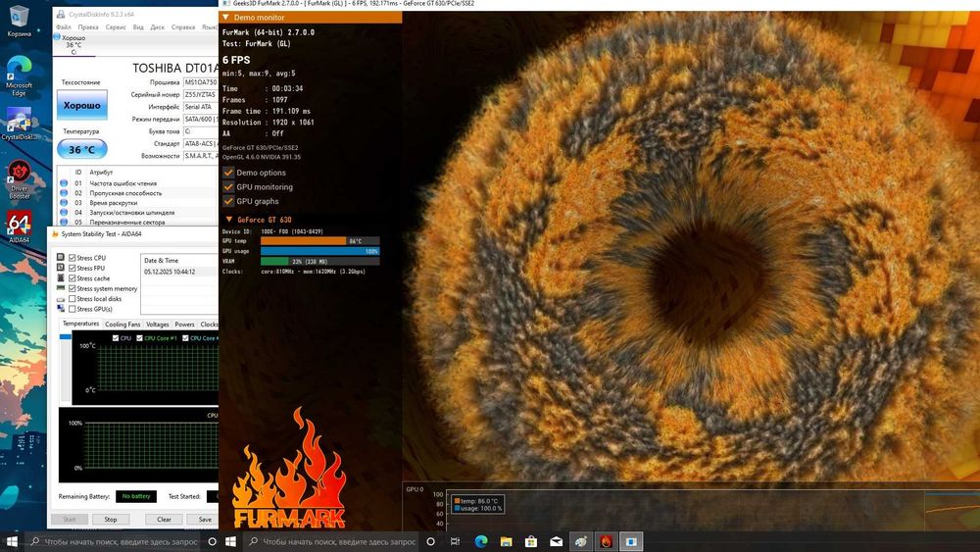
Task: Open the Файл menu in CrystalDiskInfo
Action: 63,27
